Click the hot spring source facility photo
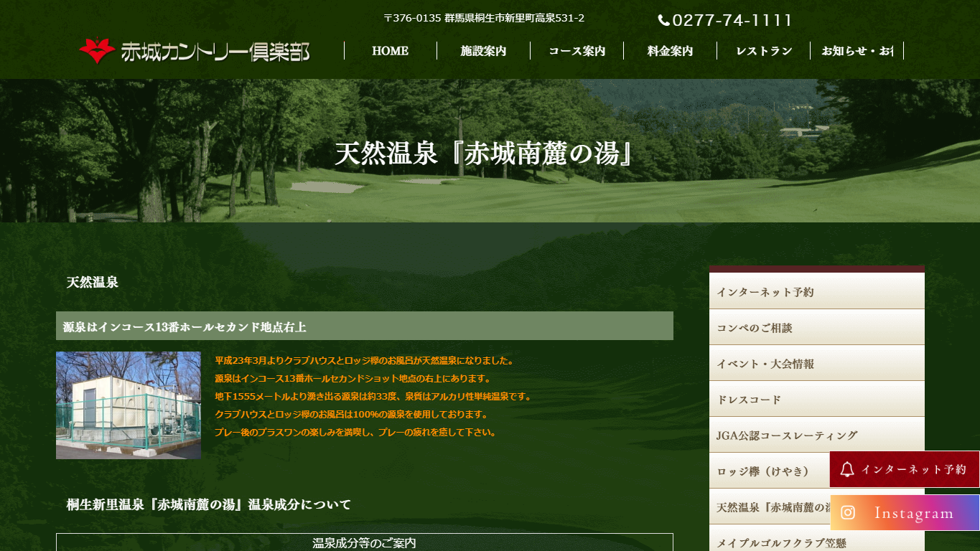Image resolution: width=980 pixels, height=551 pixels. pyautogui.click(x=129, y=405)
